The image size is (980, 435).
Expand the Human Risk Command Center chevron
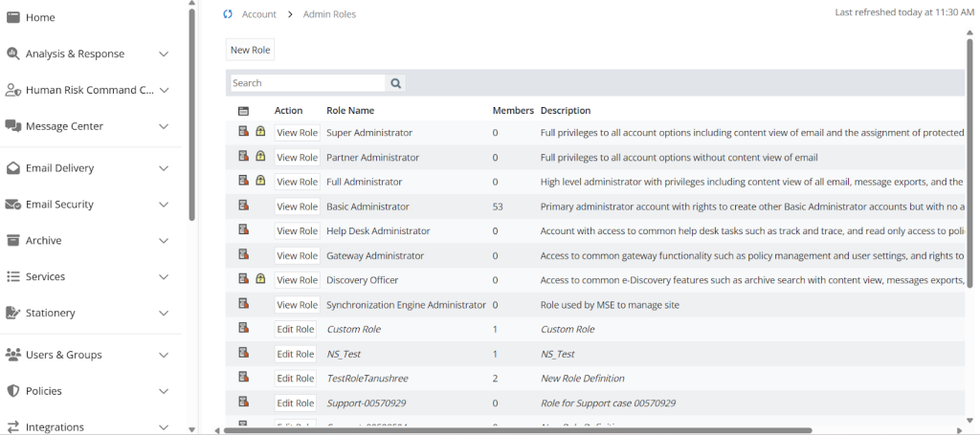tap(164, 91)
